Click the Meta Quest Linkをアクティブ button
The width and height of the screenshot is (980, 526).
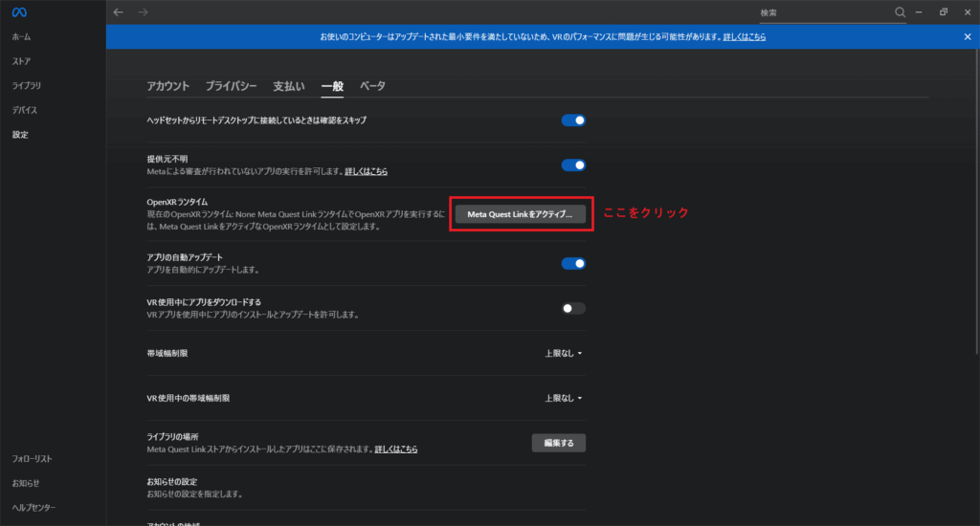click(520, 214)
